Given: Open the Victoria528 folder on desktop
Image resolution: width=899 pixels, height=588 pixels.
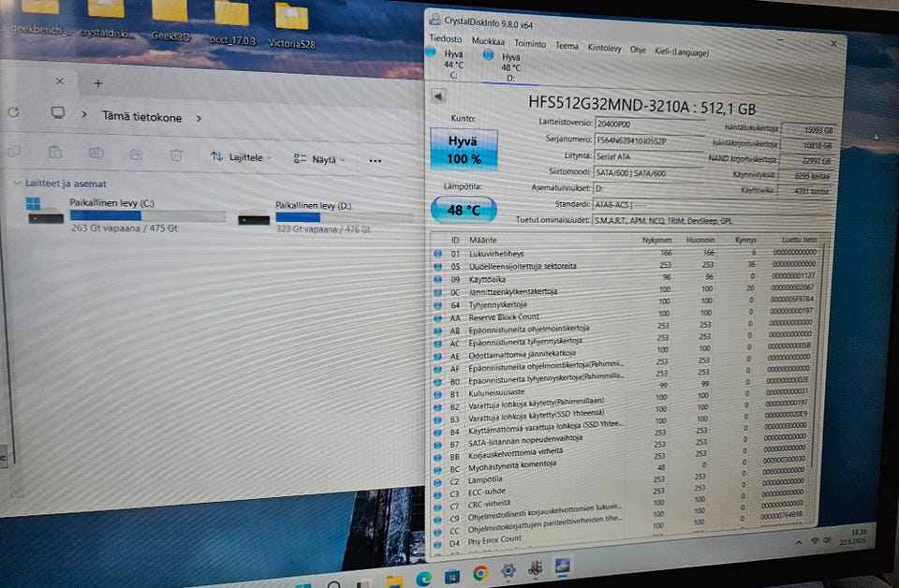Looking at the screenshot, I should 292,27.
